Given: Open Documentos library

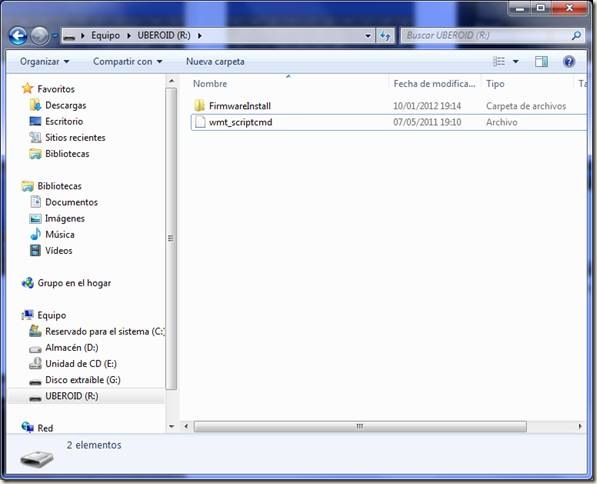Looking at the screenshot, I should click(x=71, y=202).
